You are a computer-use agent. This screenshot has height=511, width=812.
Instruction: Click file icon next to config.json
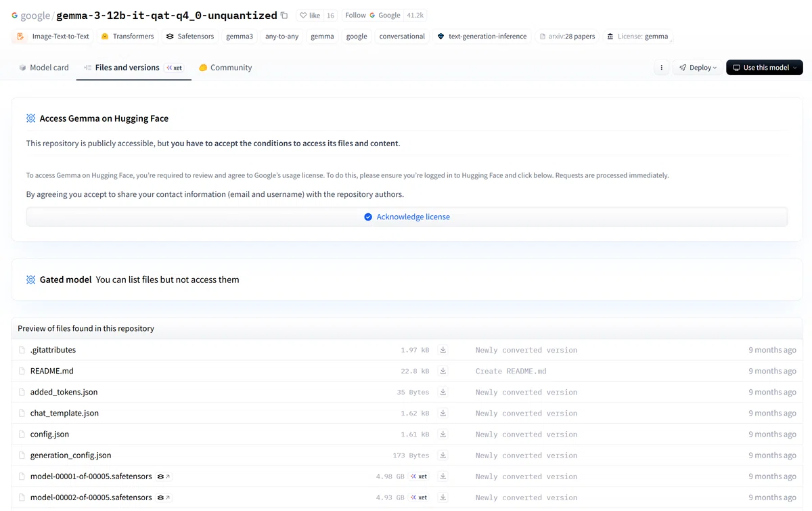(x=22, y=434)
